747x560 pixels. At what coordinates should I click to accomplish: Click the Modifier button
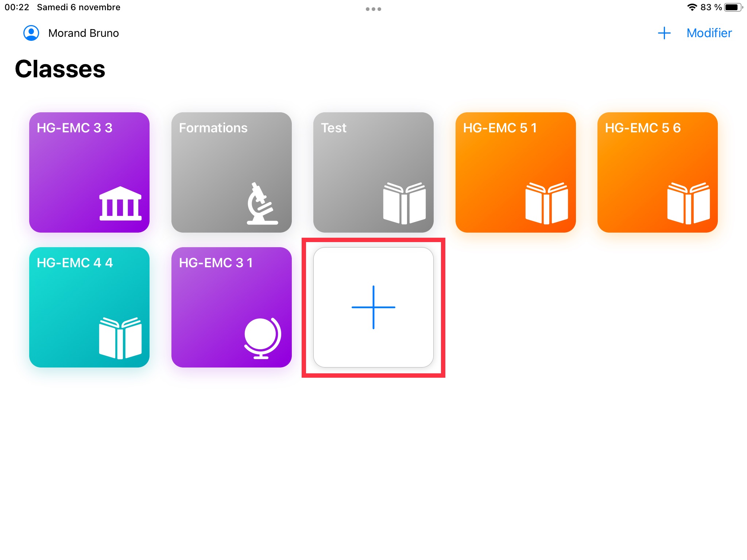(x=709, y=33)
